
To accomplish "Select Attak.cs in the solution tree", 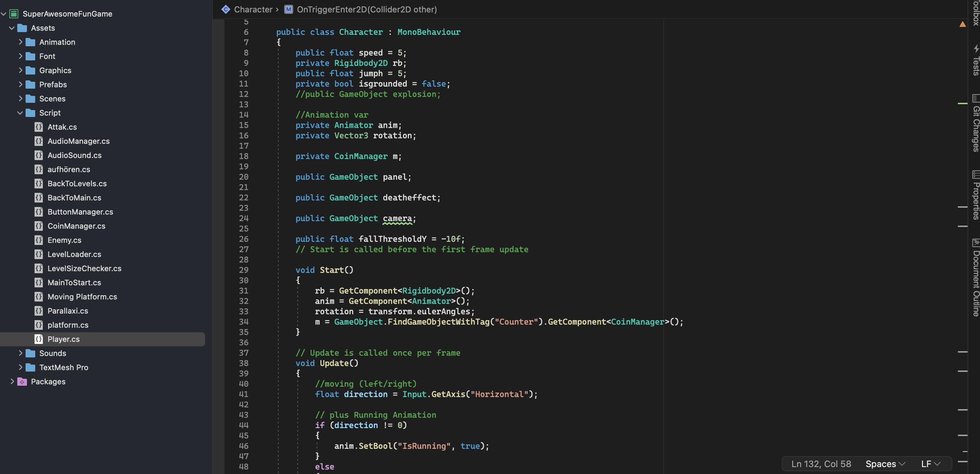I will (62, 127).
